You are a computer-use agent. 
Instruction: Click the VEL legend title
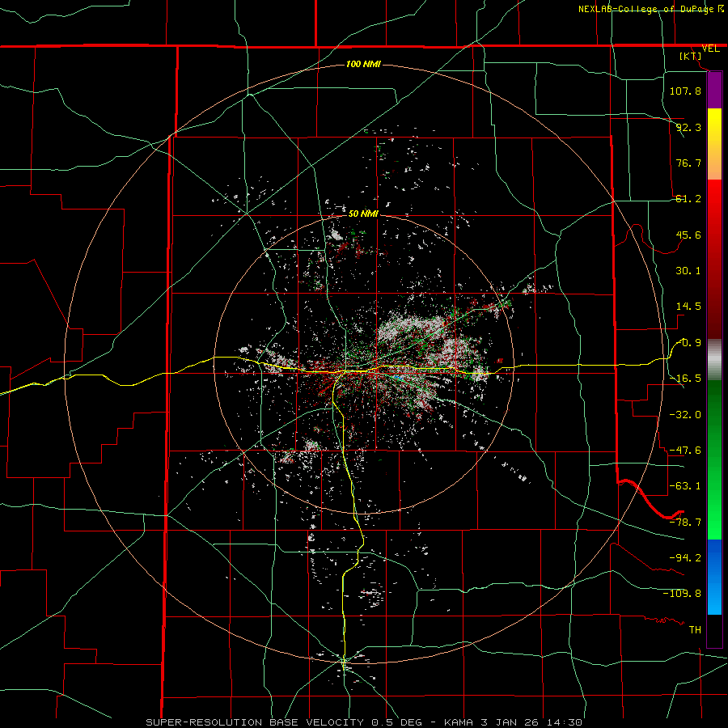(x=710, y=49)
